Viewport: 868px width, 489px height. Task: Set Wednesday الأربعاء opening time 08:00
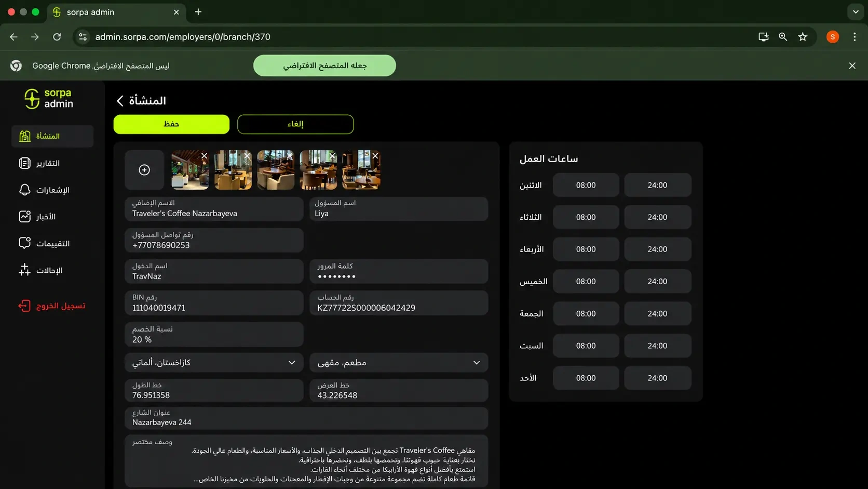(586, 249)
